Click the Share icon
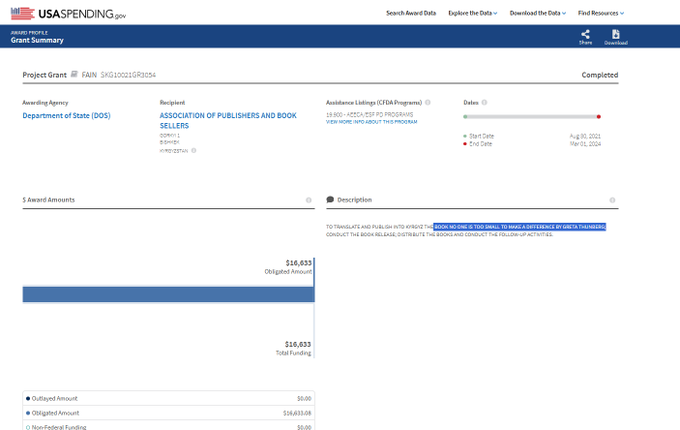This screenshot has width=680, height=430. pos(585,35)
